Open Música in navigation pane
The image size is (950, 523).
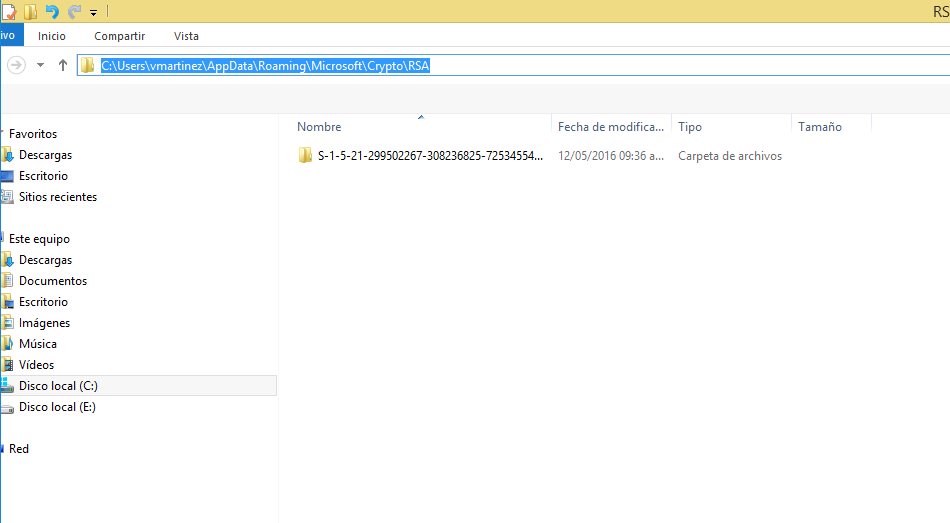point(38,344)
